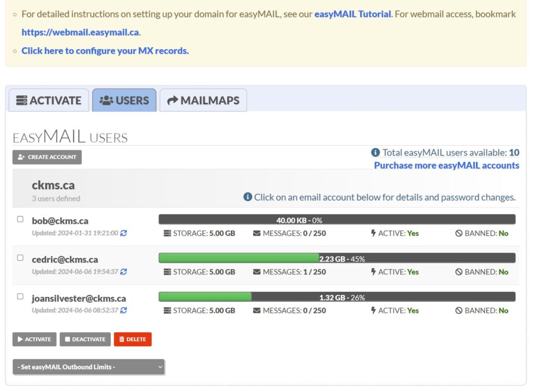The width and height of the screenshot is (537, 392).
Task: Click info icon beside Total easyMAIL users
Action: click(x=375, y=153)
